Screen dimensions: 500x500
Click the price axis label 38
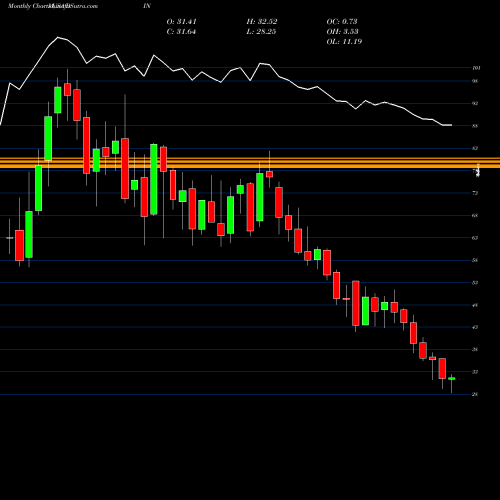(x=475, y=349)
